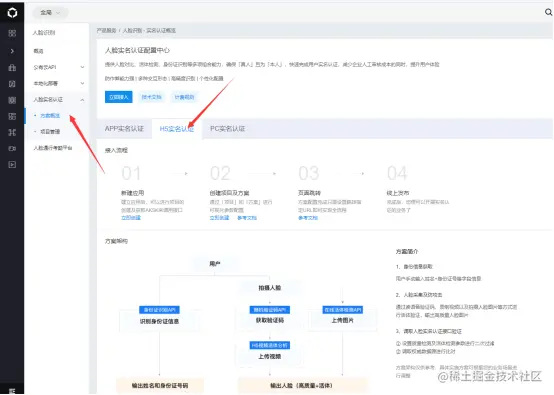This screenshot has height=395, width=554.
Task: Click 参考文档 link under step 02
Action: point(247,218)
